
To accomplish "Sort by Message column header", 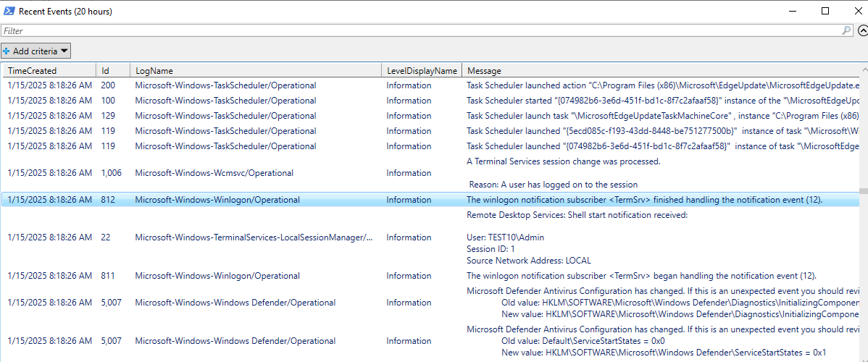I will point(662,71).
